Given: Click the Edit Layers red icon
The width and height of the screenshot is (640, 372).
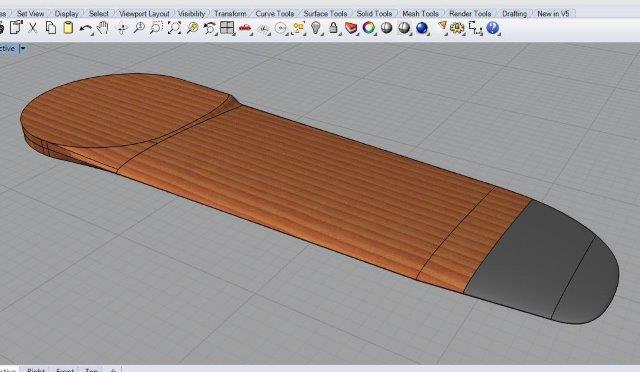Looking at the screenshot, I should (351, 28).
